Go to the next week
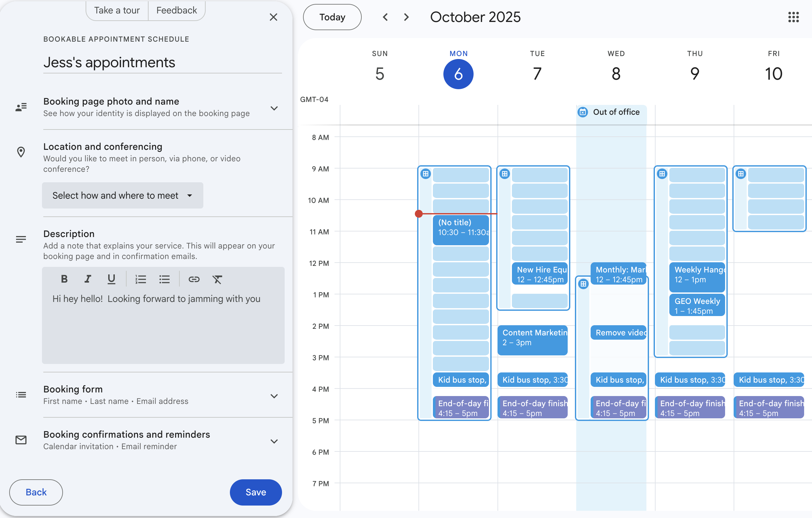Screen dimensions: 812x518 [x=406, y=17]
